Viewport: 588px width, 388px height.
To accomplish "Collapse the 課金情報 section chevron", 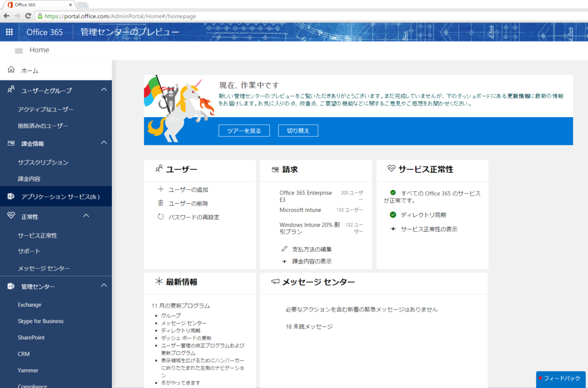I will coord(104,142).
